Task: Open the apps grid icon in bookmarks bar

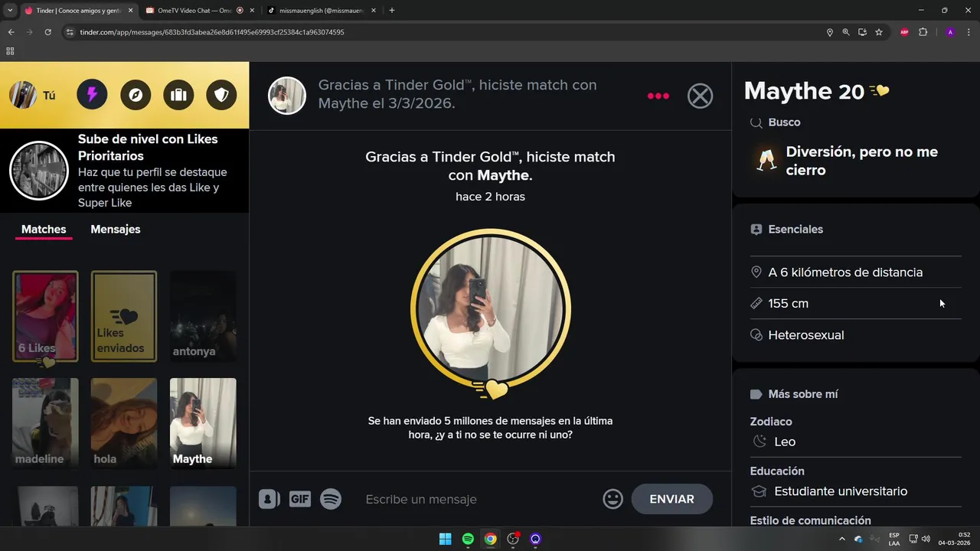Action: (10, 51)
